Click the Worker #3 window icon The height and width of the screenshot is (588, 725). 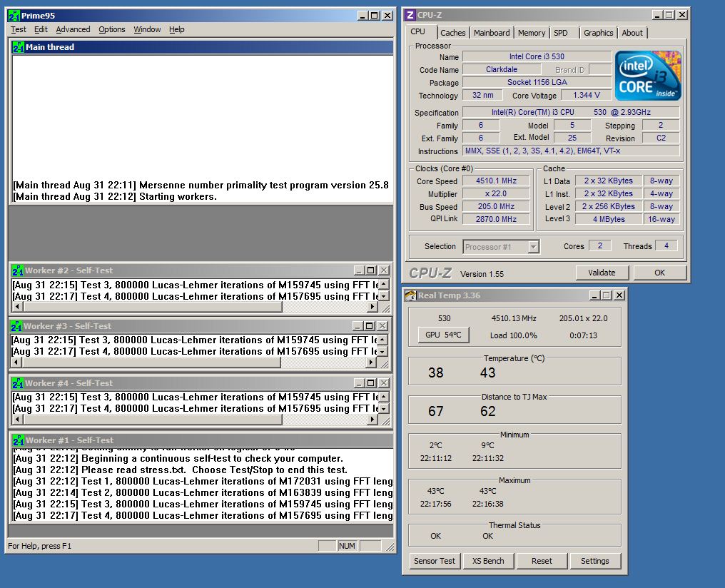(x=16, y=326)
